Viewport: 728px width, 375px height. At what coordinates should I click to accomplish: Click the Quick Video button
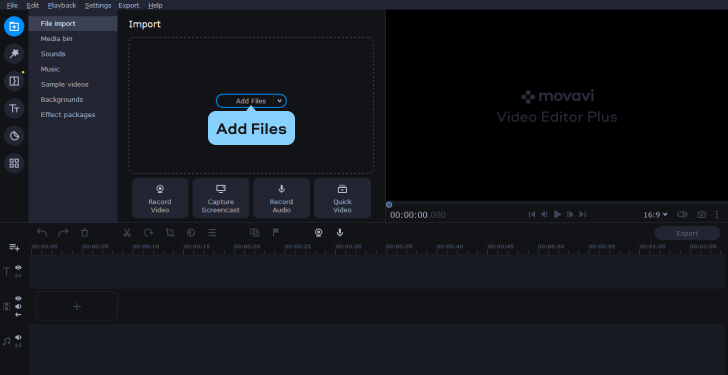(342, 198)
